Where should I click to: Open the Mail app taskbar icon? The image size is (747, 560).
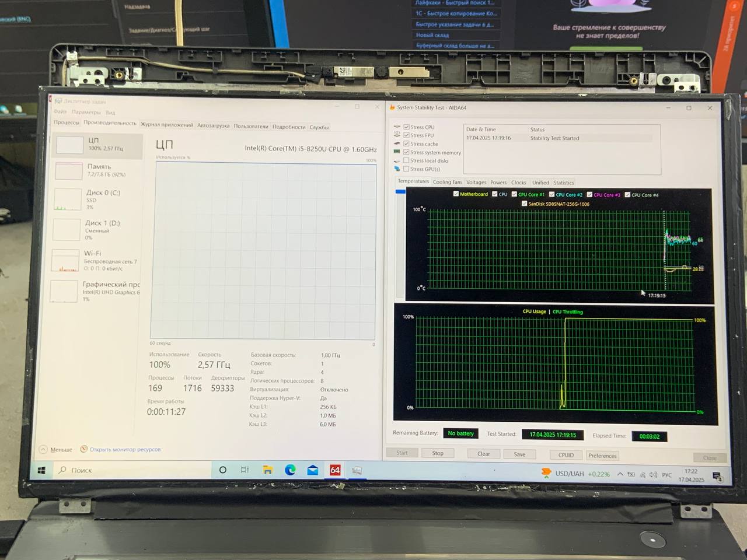[x=313, y=470]
